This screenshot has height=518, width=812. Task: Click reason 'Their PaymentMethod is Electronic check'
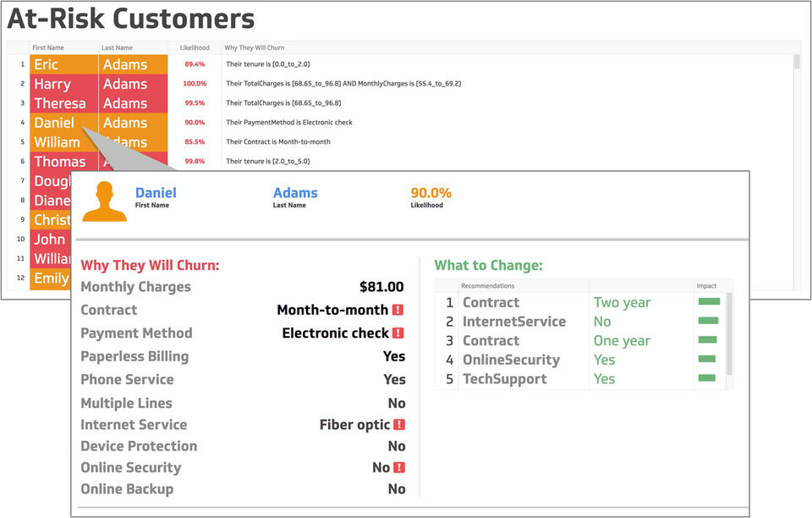click(289, 122)
